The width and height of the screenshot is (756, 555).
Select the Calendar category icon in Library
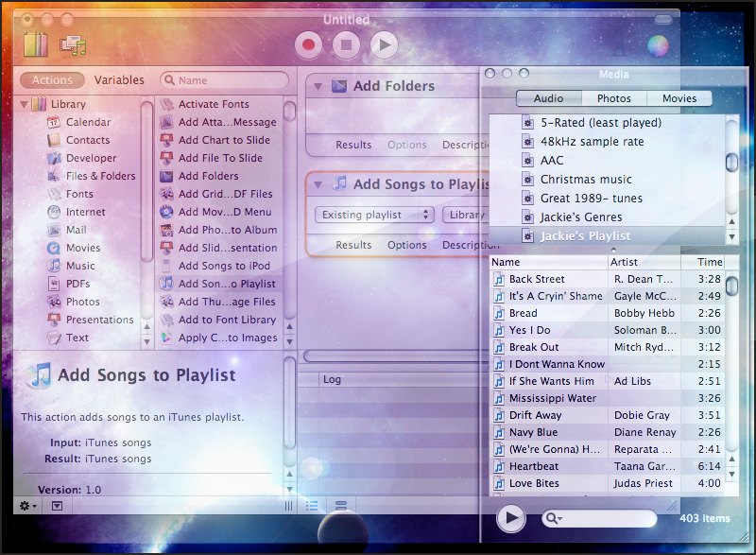[x=54, y=123]
